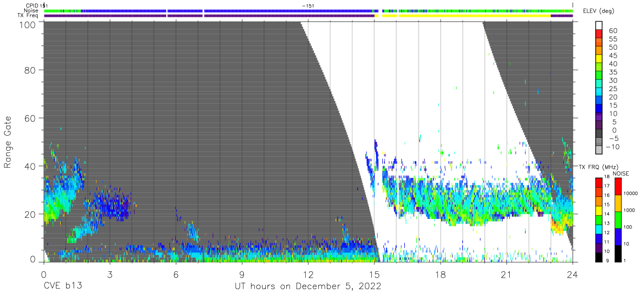This screenshot has height=297, width=644.
Task: Click the blue segment of the NOISE colorbar
Action: 618,236
